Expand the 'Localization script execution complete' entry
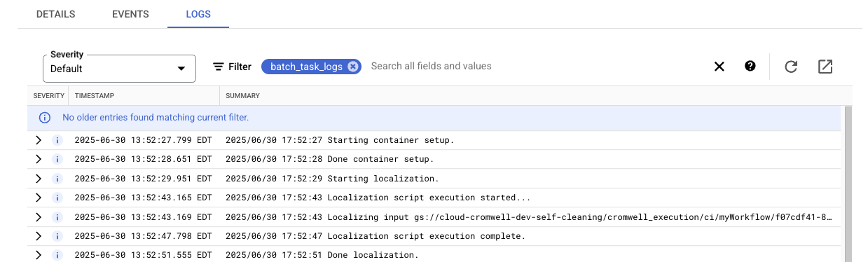This screenshot has height=262, width=868. coord(39,236)
